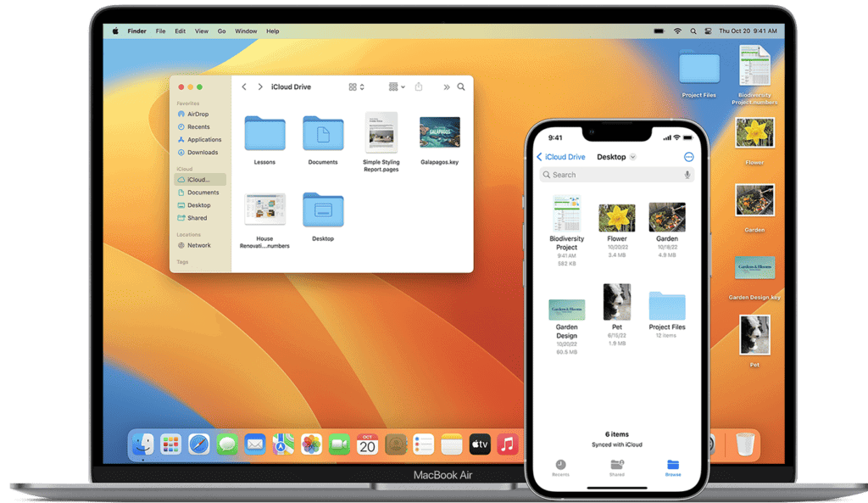Open the Help menu

[272, 31]
